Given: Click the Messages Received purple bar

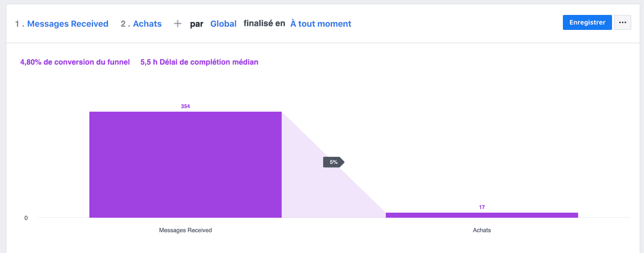Looking at the screenshot, I should point(185,164).
